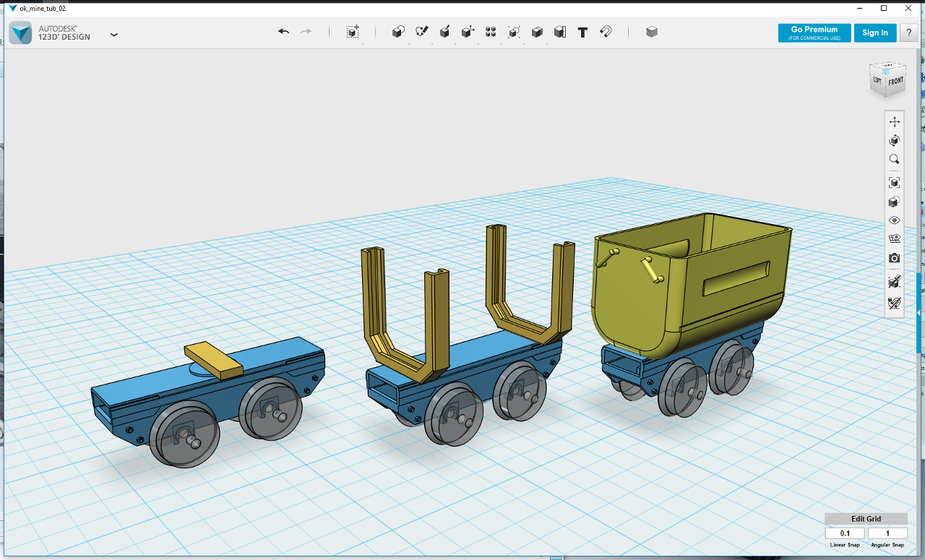
Task: Open the Pattern tools menu
Action: (x=491, y=32)
